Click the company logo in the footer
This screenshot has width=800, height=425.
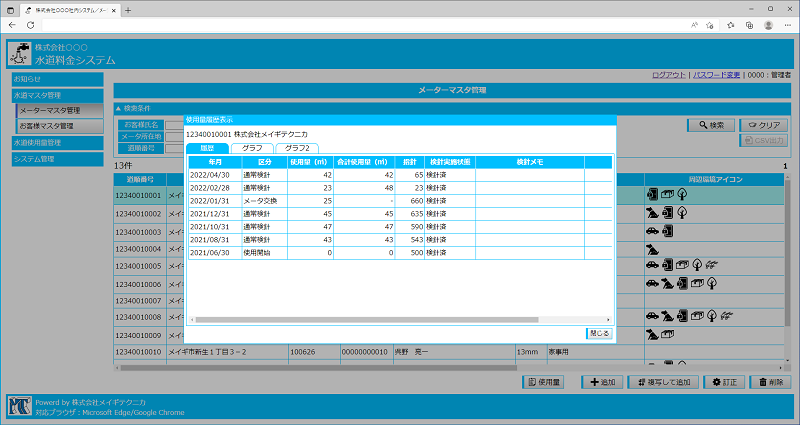[x=19, y=407]
